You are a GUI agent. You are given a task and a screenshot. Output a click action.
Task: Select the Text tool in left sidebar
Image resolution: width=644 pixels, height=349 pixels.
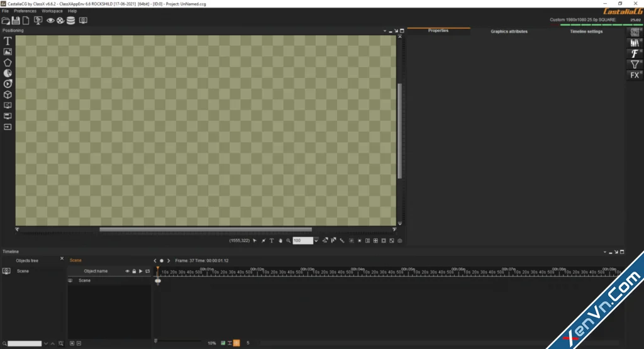(x=8, y=41)
